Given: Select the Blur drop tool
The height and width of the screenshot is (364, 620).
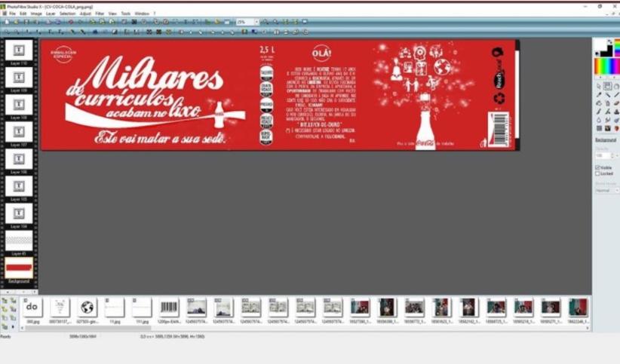Looking at the screenshot, I should [x=599, y=120].
